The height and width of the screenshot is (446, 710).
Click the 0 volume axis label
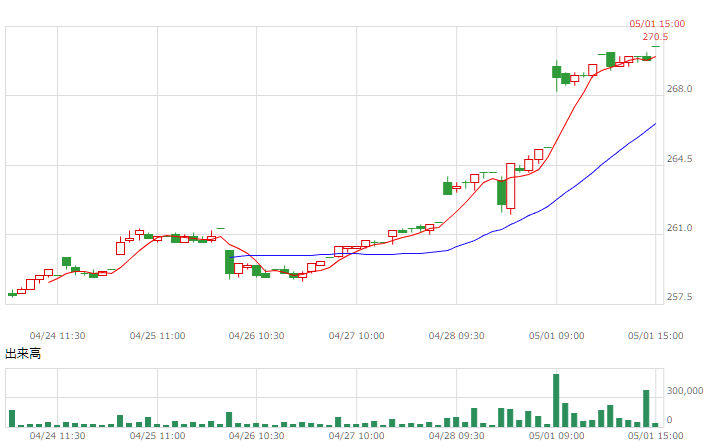(670, 420)
